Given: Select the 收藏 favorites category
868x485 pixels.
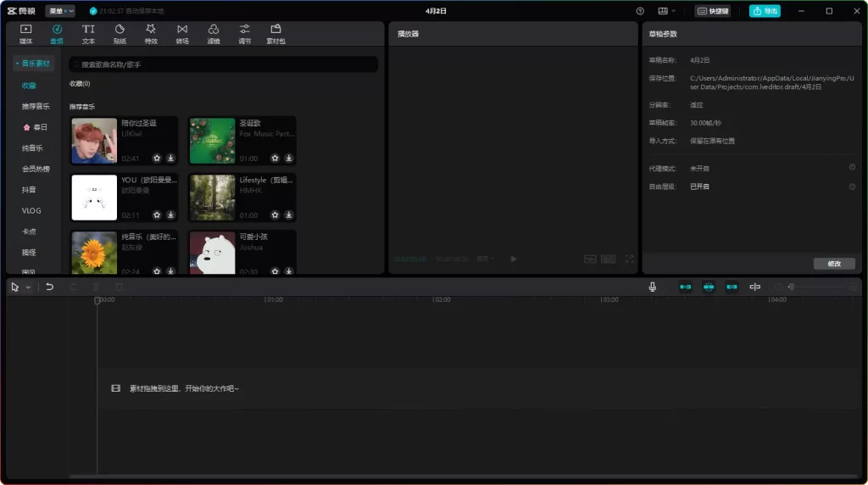Looking at the screenshot, I should [x=29, y=86].
